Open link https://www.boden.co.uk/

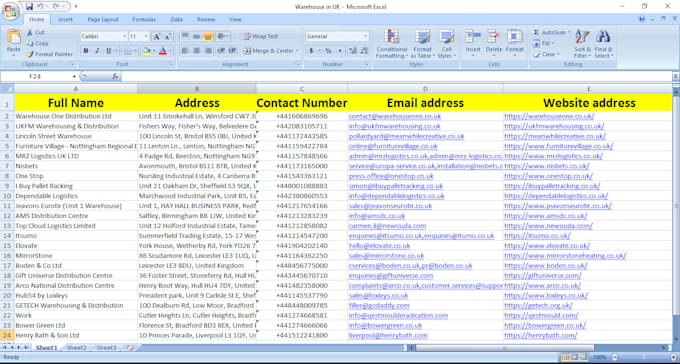(x=546, y=266)
